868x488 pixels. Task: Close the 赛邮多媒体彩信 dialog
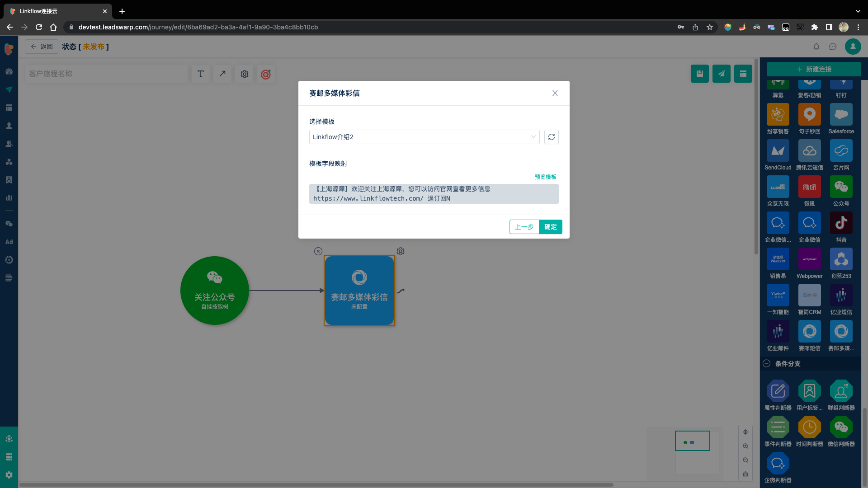tap(555, 93)
